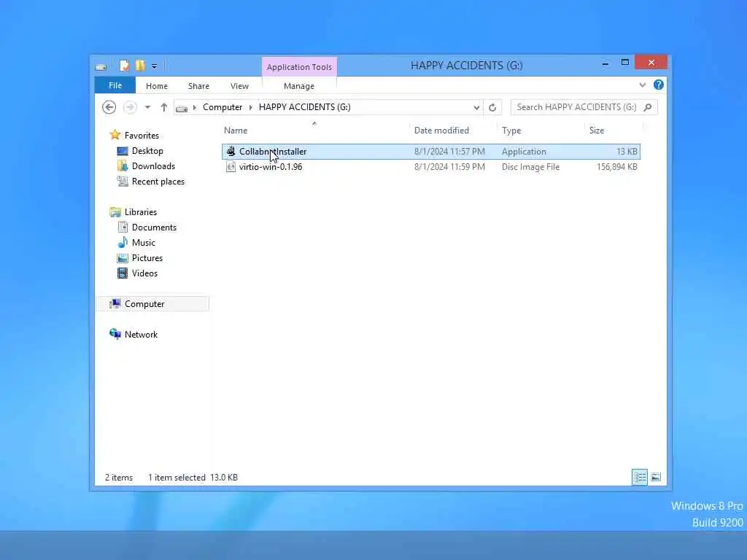Switch to the Home ribbon tab
Screen dimensions: 747x560
pyautogui.click(x=157, y=86)
